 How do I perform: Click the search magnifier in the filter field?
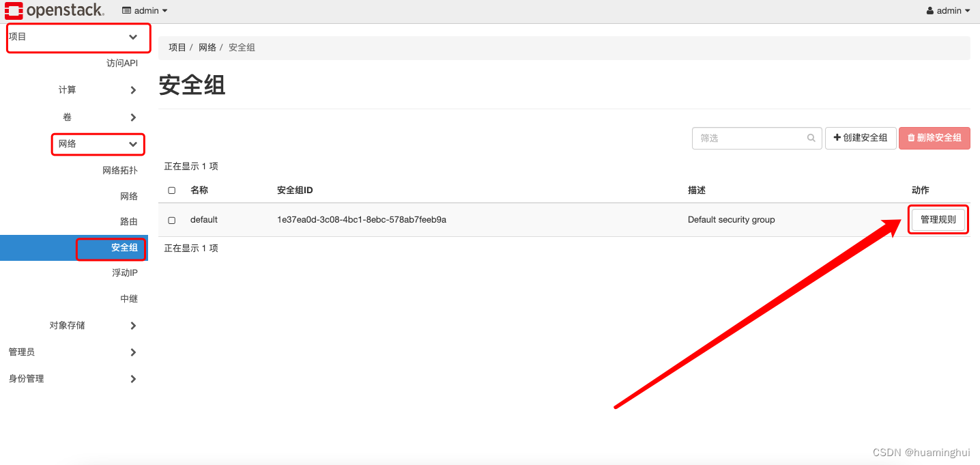811,138
